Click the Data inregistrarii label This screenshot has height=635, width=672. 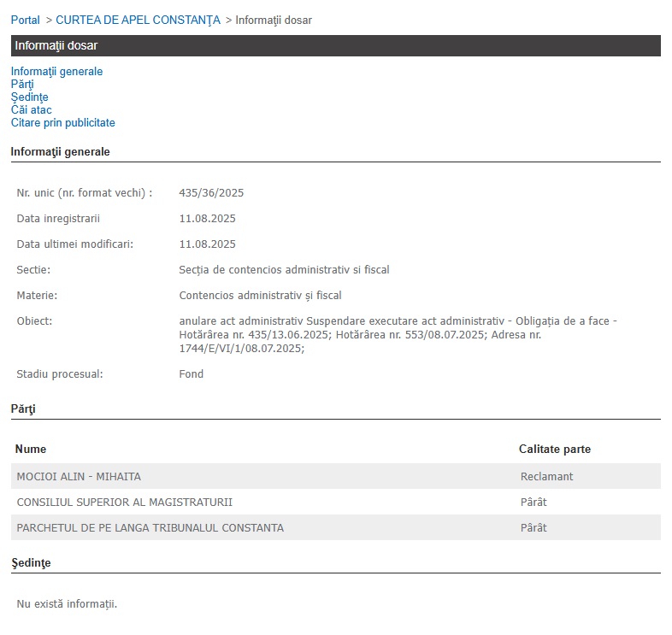click(x=58, y=219)
